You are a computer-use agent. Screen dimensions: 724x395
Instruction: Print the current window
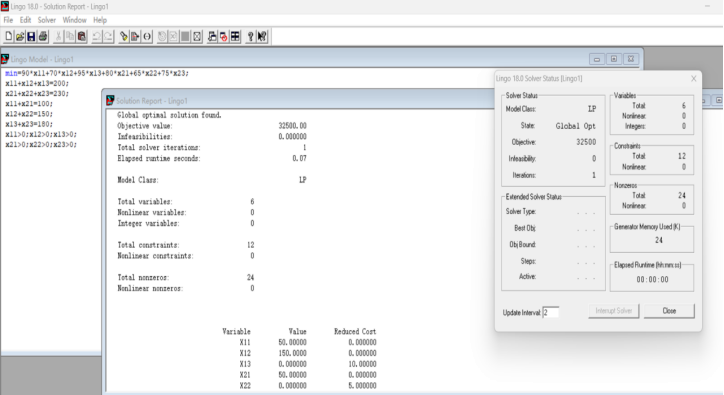tap(43, 36)
